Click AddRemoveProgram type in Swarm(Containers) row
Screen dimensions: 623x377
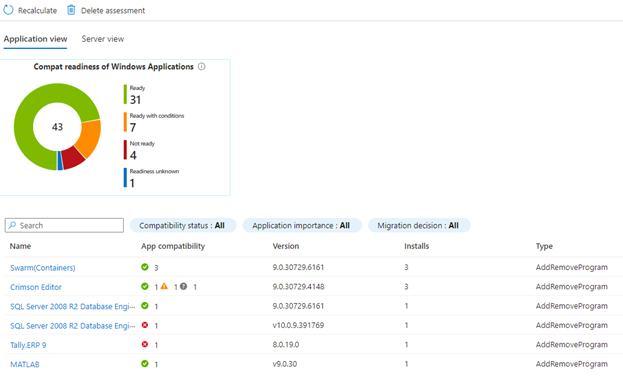coord(572,267)
